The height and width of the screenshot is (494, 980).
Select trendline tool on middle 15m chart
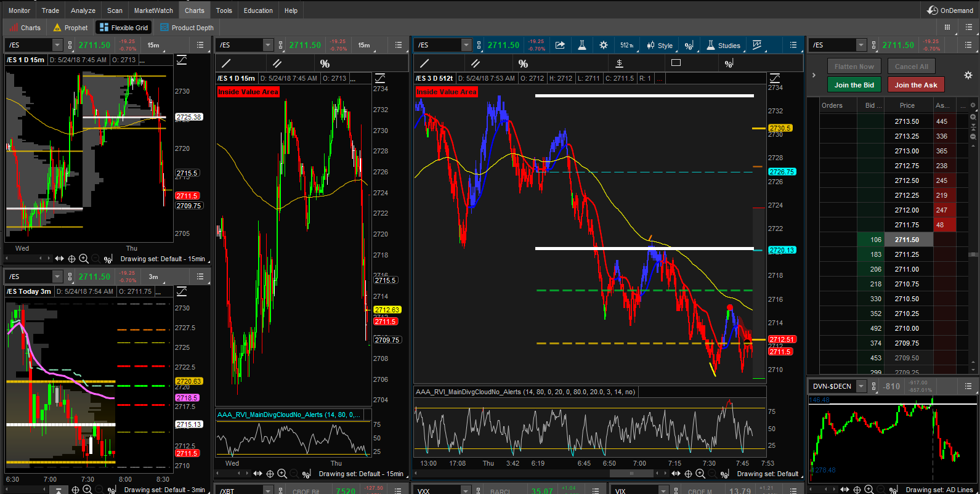tap(226, 63)
